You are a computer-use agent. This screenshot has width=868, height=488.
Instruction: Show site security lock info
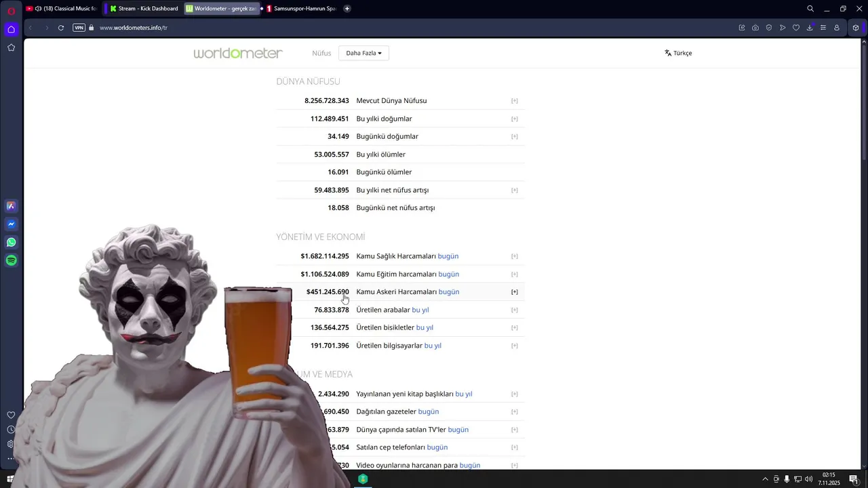[x=92, y=28]
